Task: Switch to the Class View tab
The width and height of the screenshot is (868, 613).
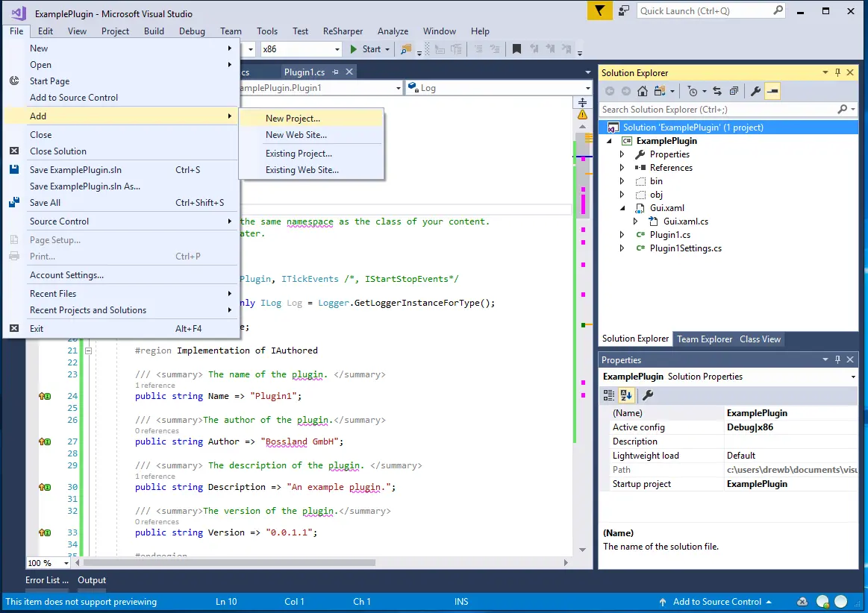Action: 760,339
